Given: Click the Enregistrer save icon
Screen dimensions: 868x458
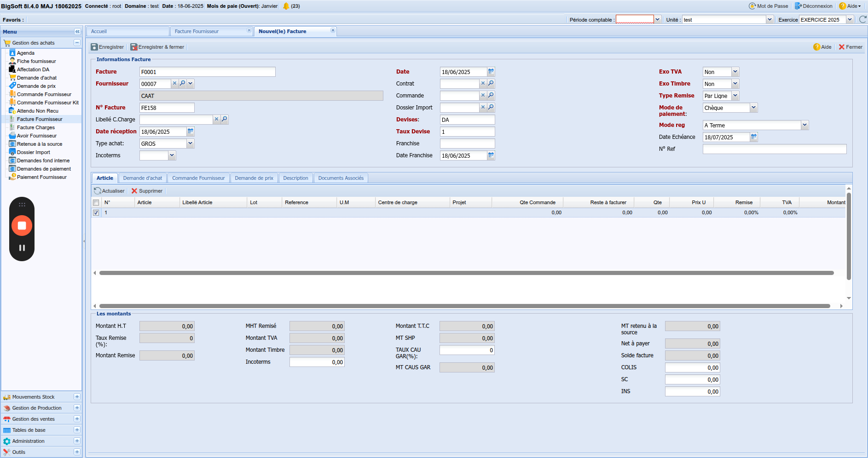Looking at the screenshot, I should [94, 47].
